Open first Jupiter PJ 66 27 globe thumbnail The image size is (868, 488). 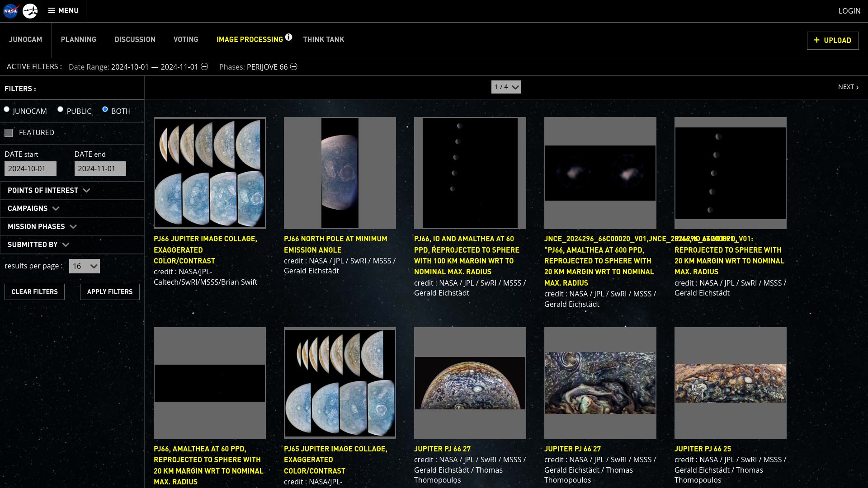(470, 383)
